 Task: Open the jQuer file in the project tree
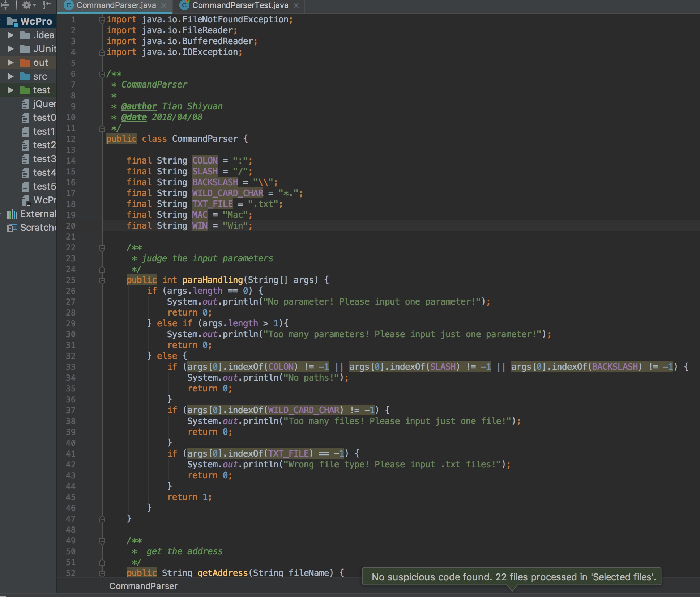[x=39, y=104]
